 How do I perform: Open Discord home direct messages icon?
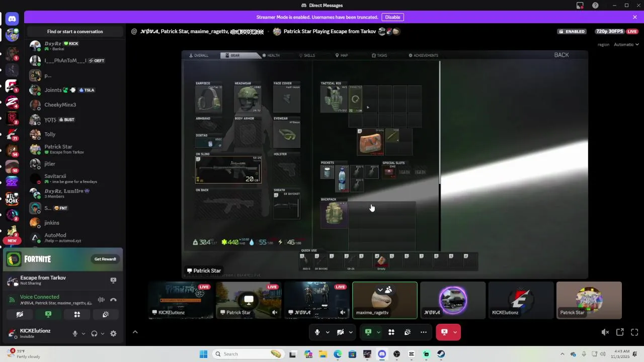tap(12, 19)
